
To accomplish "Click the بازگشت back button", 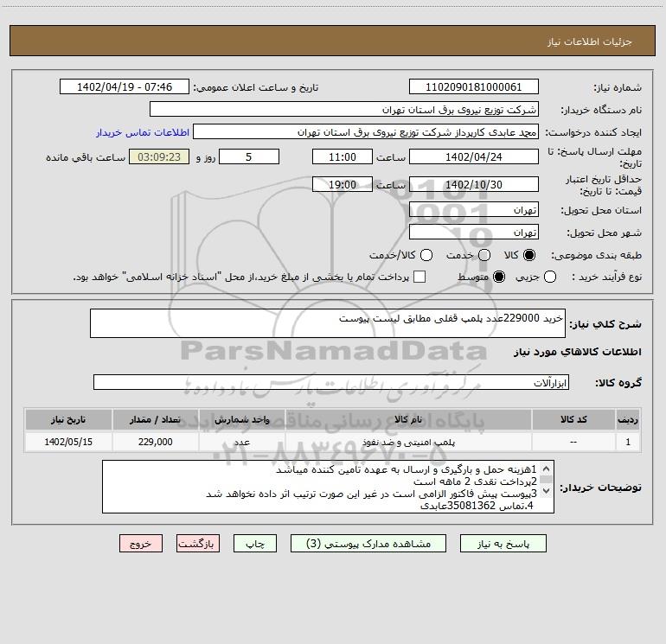I will (198, 544).
